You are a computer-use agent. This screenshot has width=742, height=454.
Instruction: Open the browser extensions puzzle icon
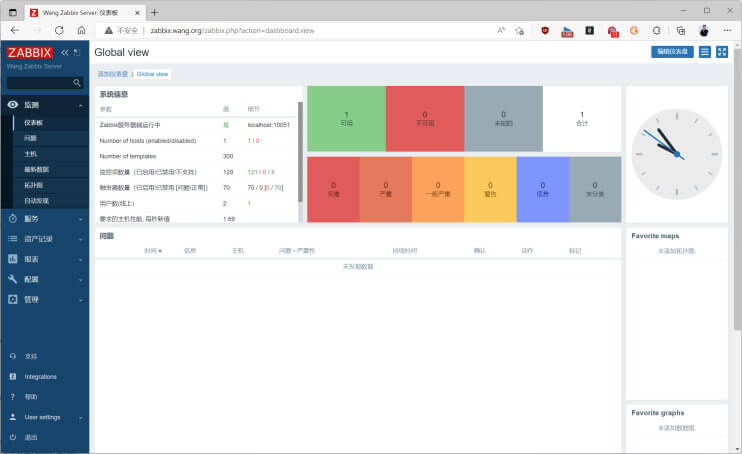tap(656, 30)
